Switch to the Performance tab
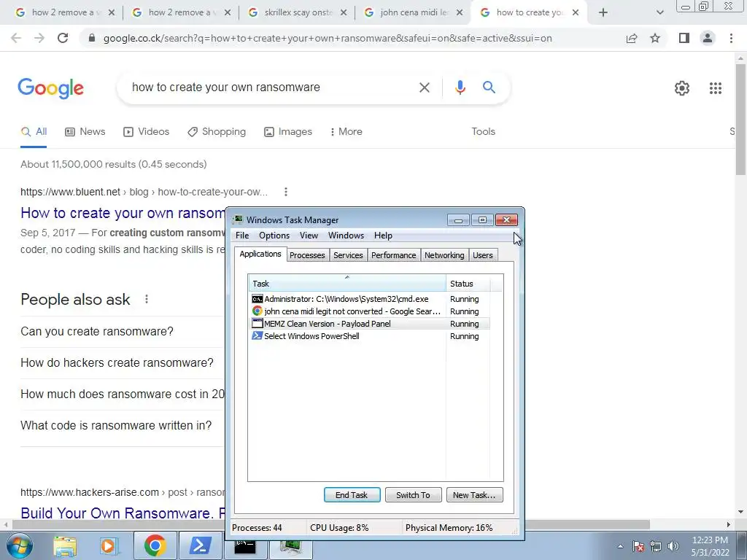747x560 pixels. coord(393,255)
